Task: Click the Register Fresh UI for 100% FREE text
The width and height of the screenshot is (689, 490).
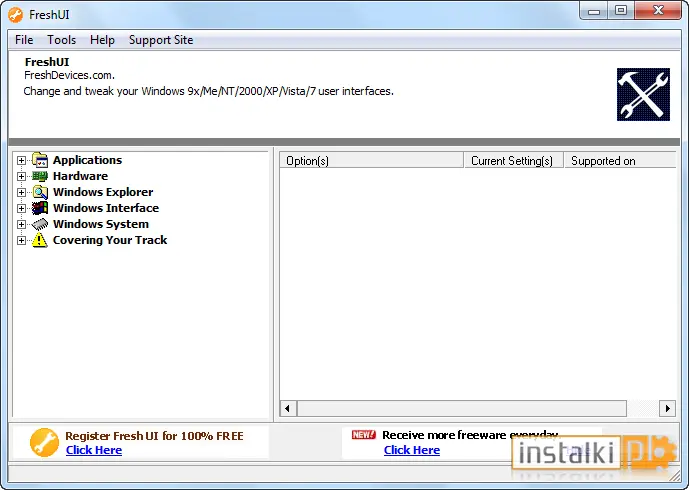Action: coord(154,436)
